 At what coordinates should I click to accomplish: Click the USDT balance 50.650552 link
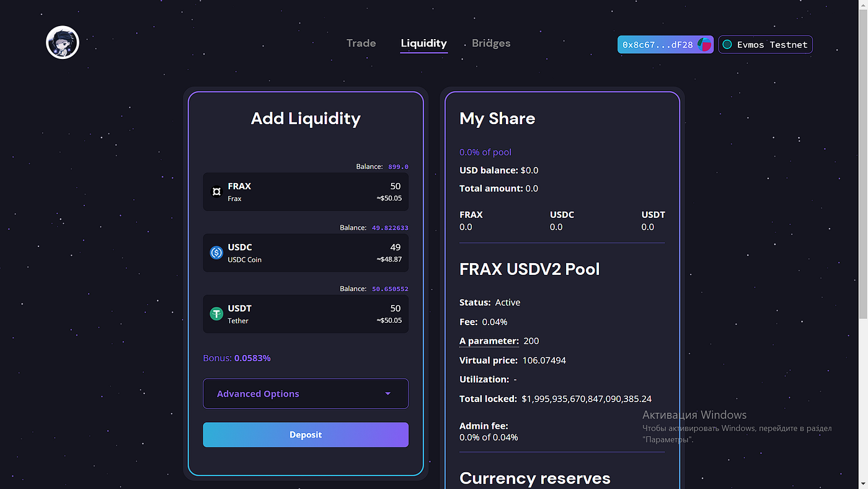click(x=390, y=289)
